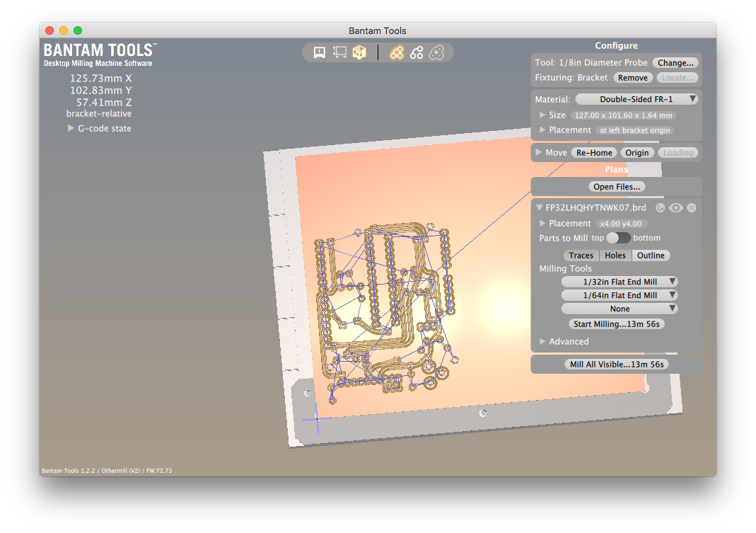Hide the FP32LHQHYTNWK07.brd plan visibility
756x533 pixels.
pos(675,207)
